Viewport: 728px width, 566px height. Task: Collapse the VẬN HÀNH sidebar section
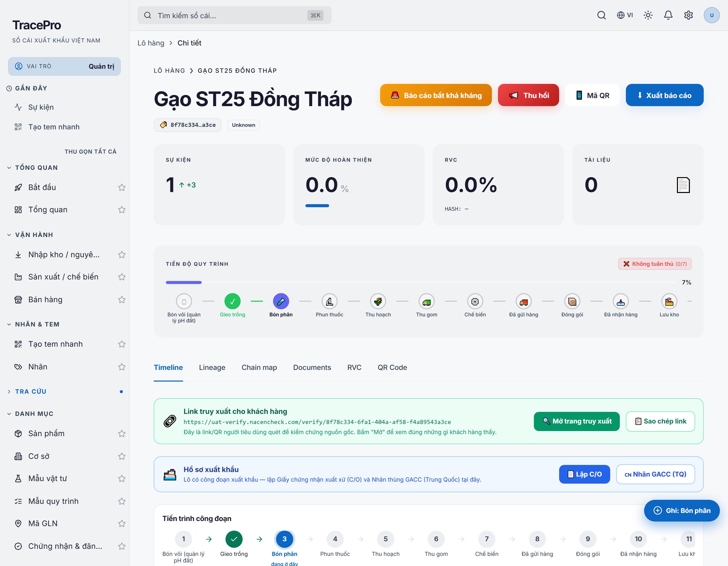[x=30, y=235]
